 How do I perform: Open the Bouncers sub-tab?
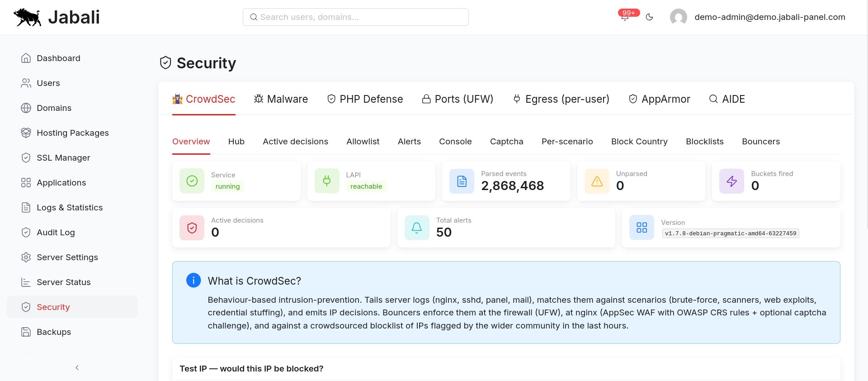coord(761,142)
